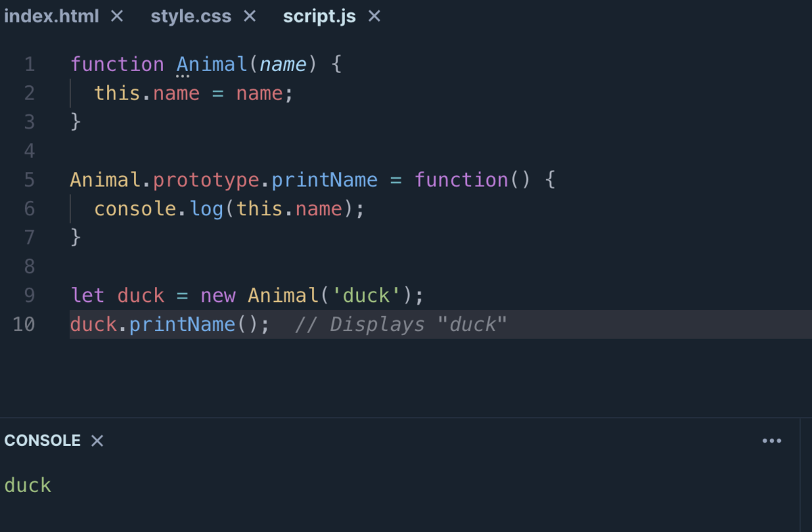This screenshot has width=812, height=532.
Task: Open the console options ellipsis menu
Action: coord(771,440)
